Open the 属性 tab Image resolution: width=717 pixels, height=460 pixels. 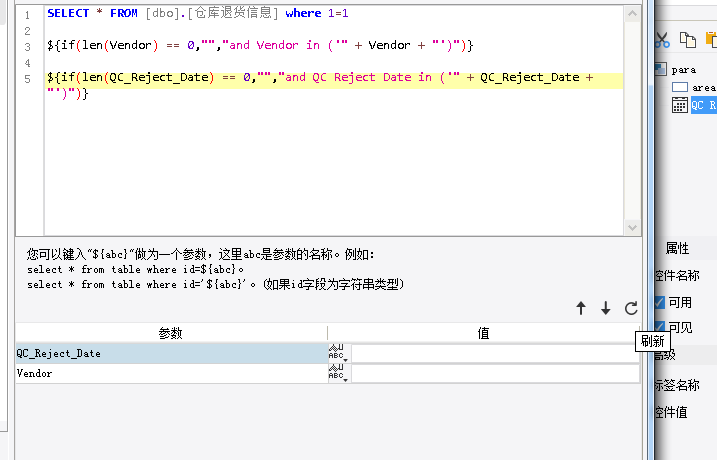coord(677,248)
